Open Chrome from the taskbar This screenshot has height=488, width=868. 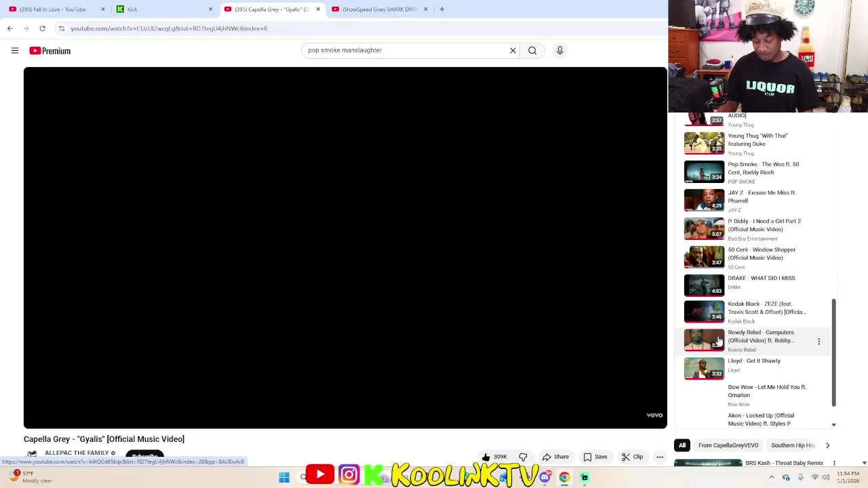[564, 477]
